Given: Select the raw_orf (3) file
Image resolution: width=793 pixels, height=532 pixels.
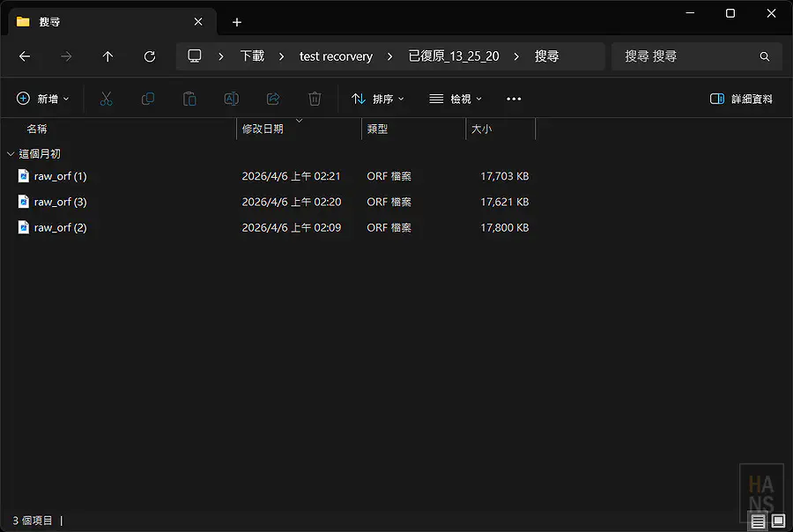Looking at the screenshot, I should tap(59, 202).
